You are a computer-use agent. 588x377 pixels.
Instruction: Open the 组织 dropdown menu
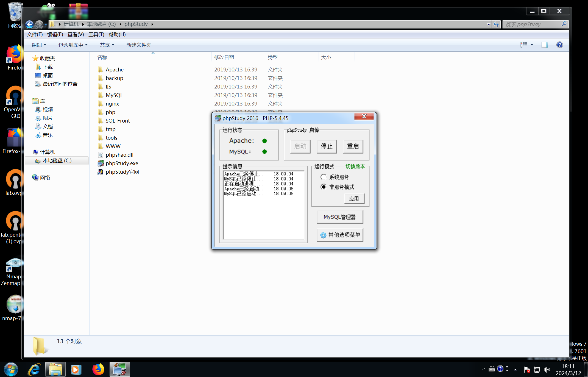tap(39, 45)
